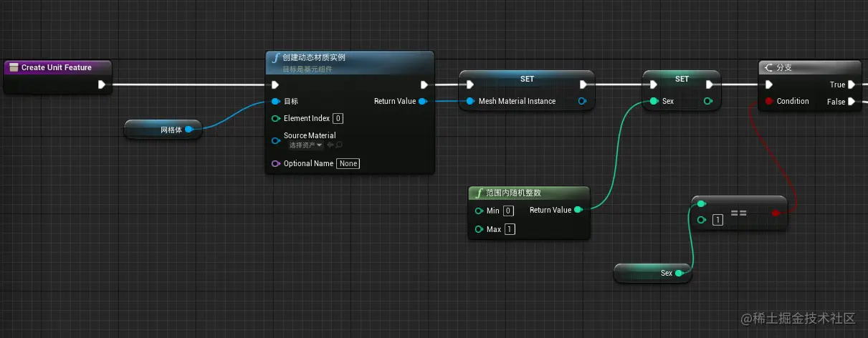The image size is (868, 338).
Task: Click Return Value pin of 范围内随机整数
Action: tap(578, 211)
